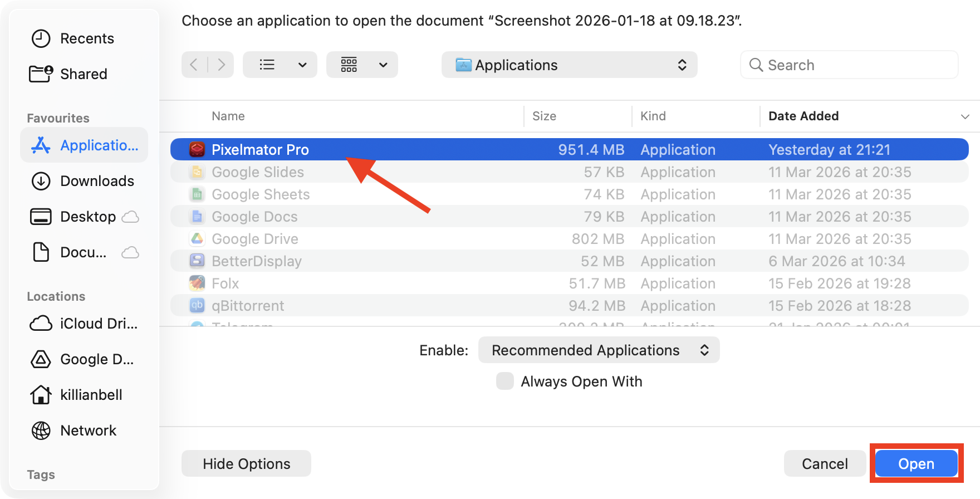Open the view style dropdown arrow
980x499 pixels.
(302, 65)
